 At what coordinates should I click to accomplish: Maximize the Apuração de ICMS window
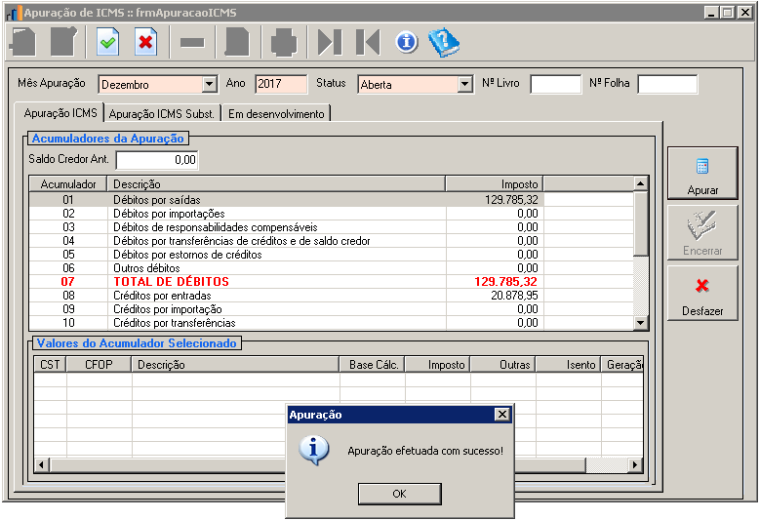(x=727, y=12)
